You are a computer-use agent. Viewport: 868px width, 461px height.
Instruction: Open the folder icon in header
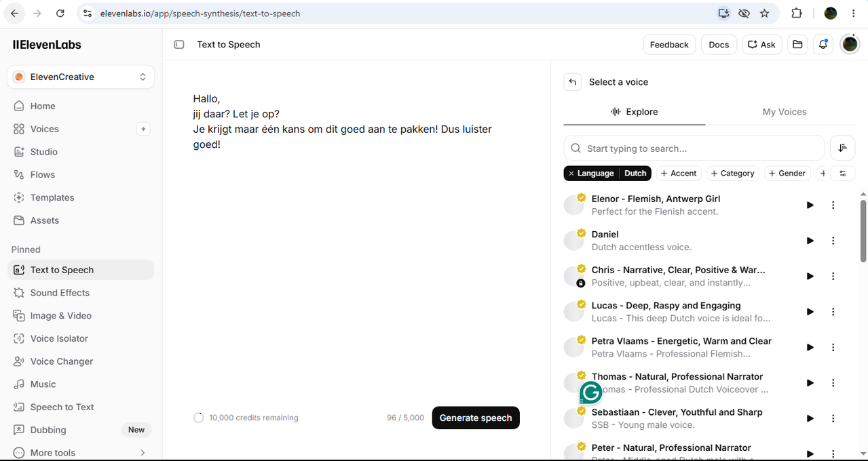pyautogui.click(x=797, y=45)
